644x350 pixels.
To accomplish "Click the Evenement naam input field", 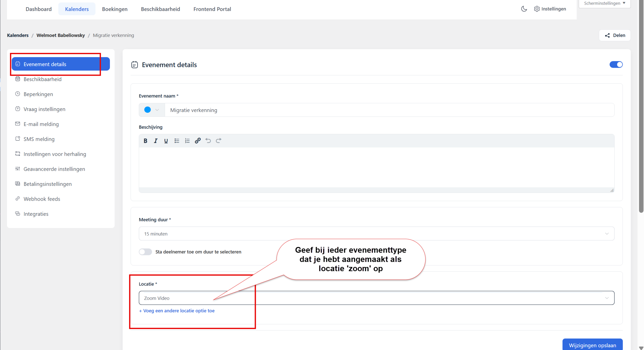I will [389, 110].
